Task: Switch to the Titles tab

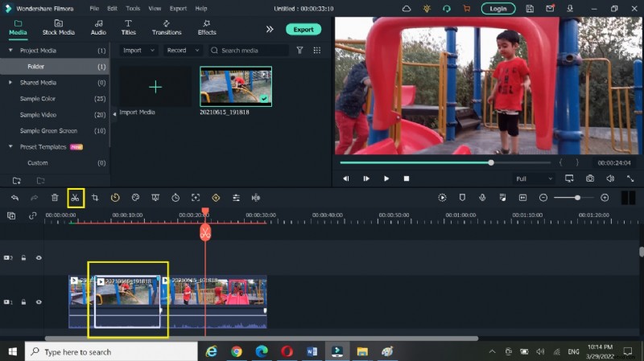Action: click(128, 27)
